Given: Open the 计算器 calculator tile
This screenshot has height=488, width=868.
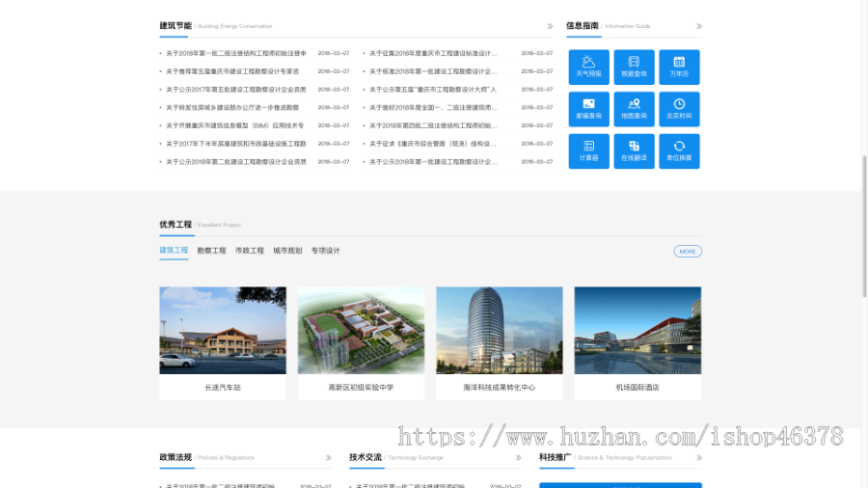Looking at the screenshot, I should [588, 151].
